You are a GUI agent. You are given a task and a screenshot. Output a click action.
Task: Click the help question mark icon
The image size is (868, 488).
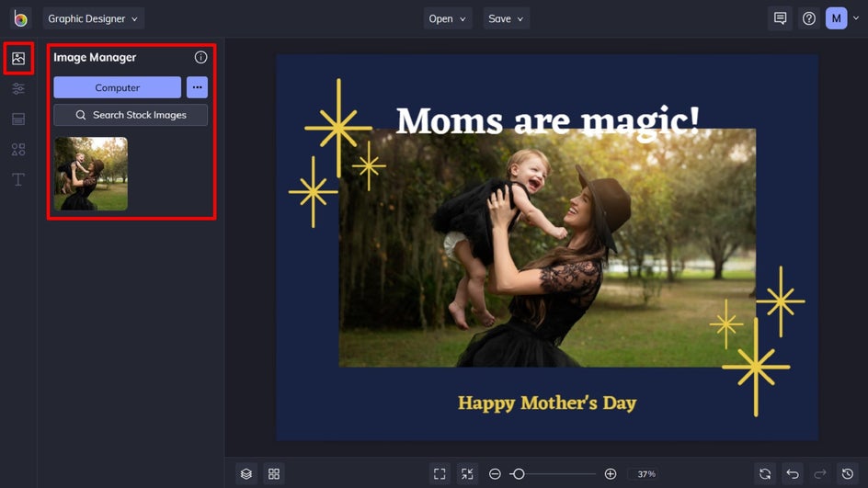(809, 18)
